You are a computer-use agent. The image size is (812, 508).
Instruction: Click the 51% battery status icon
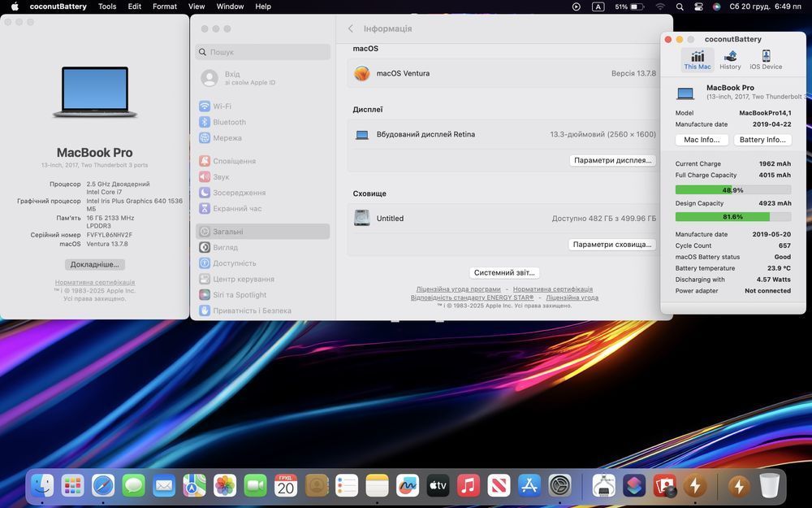(x=629, y=7)
